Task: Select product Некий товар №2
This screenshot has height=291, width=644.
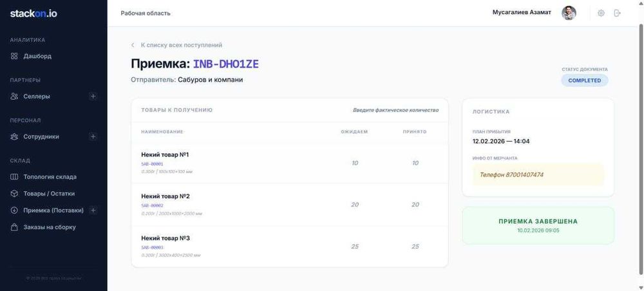Action: click(166, 196)
